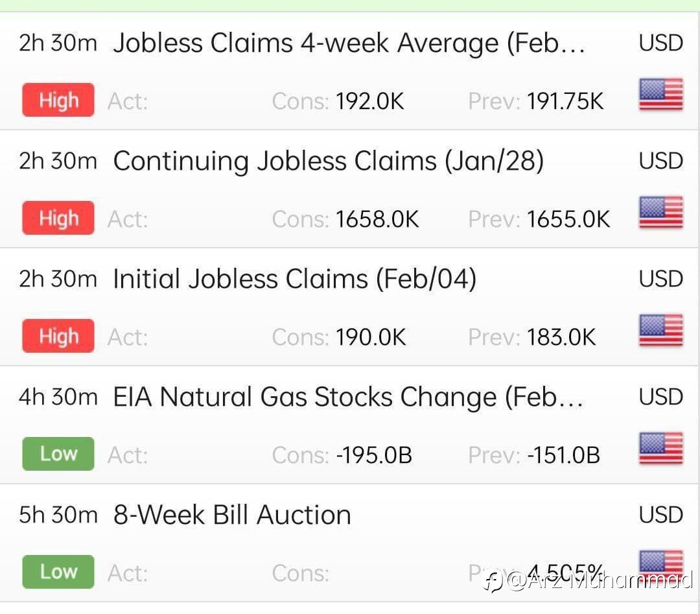The image size is (700, 614).
Task: Tap Low badge on 8-Week Bill Auction
Action: (x=58, y=572)
